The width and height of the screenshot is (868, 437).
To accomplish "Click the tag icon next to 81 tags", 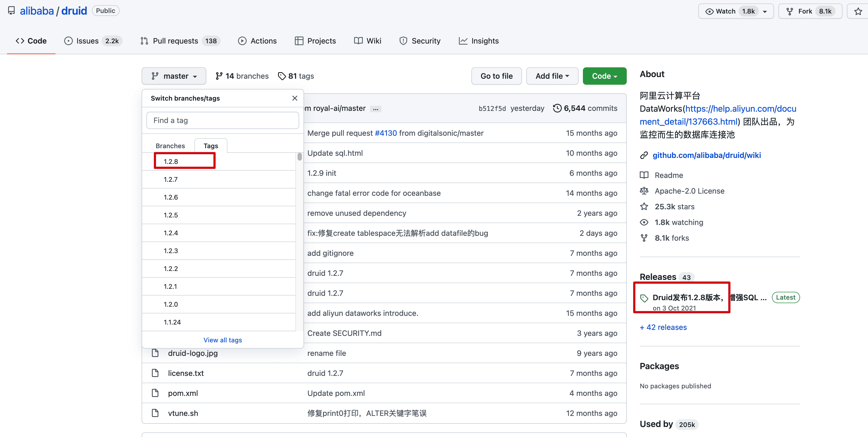I will pos(282,76).
